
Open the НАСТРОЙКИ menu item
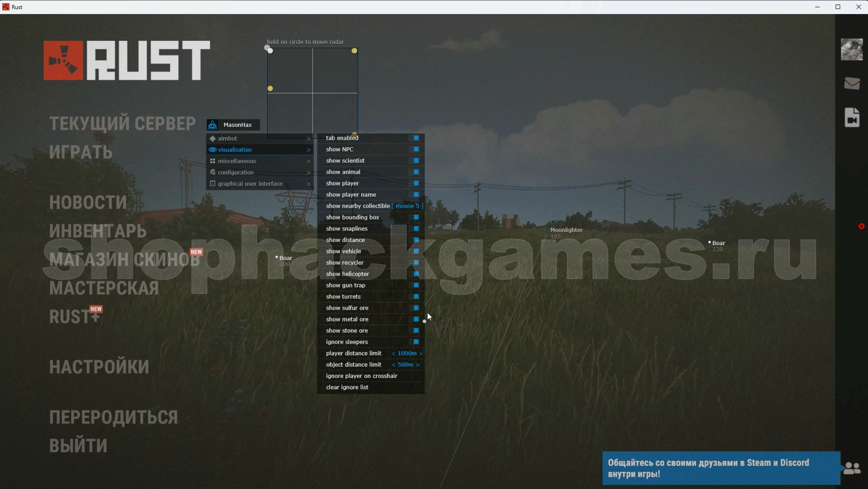click(x=99, y=367)
